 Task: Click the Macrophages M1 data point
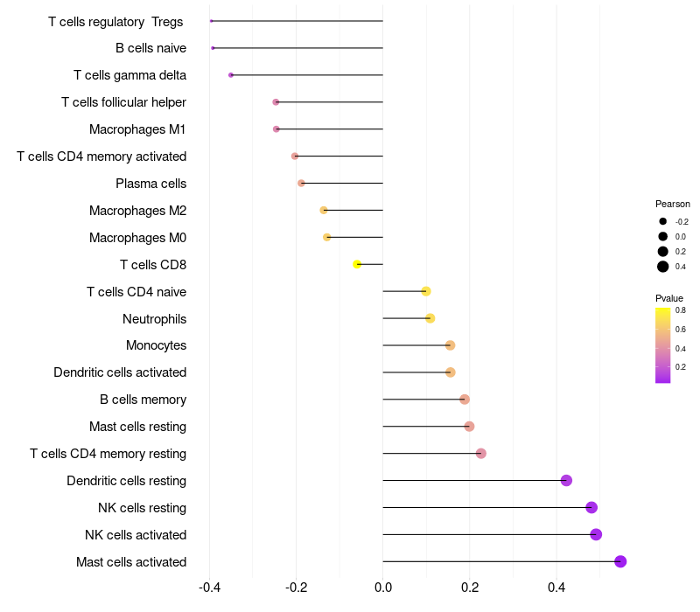[x=276, y=129]
